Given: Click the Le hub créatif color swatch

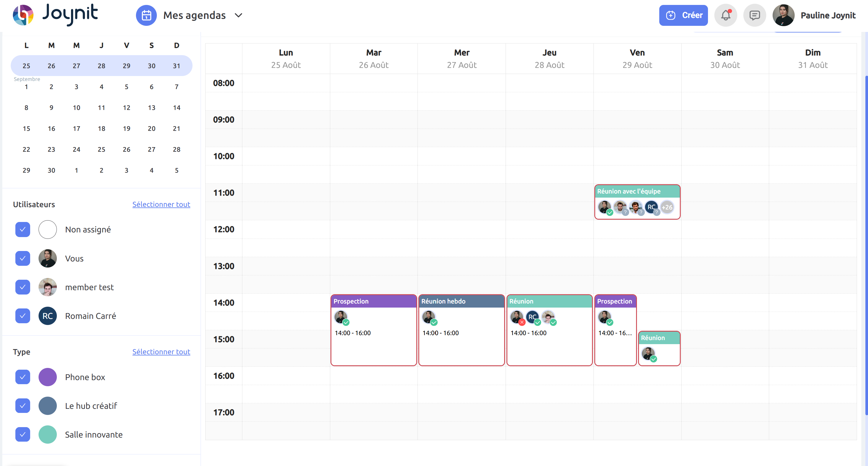Looking at the screenshot, I should tap(48, 406).
